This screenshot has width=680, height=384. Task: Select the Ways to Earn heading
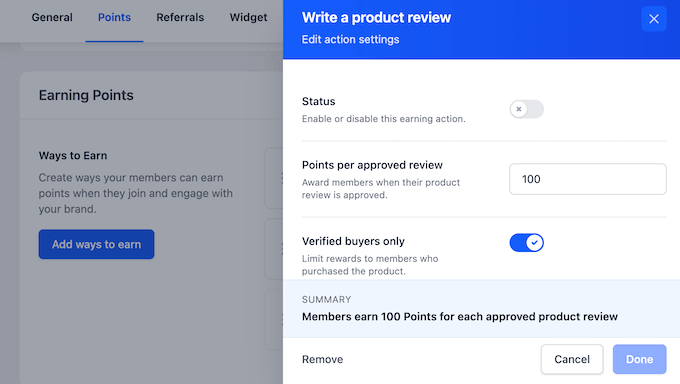[73, 155]
